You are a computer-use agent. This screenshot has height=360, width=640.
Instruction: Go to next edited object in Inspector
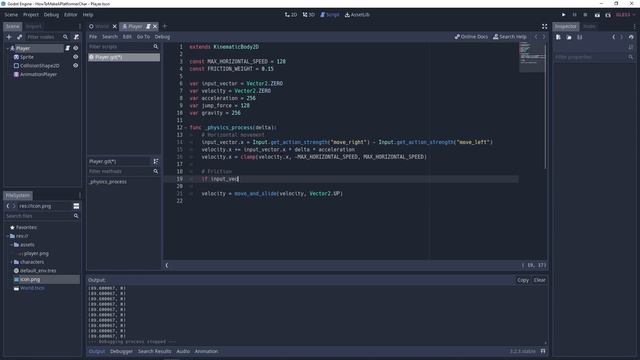[x=622, y=37]
